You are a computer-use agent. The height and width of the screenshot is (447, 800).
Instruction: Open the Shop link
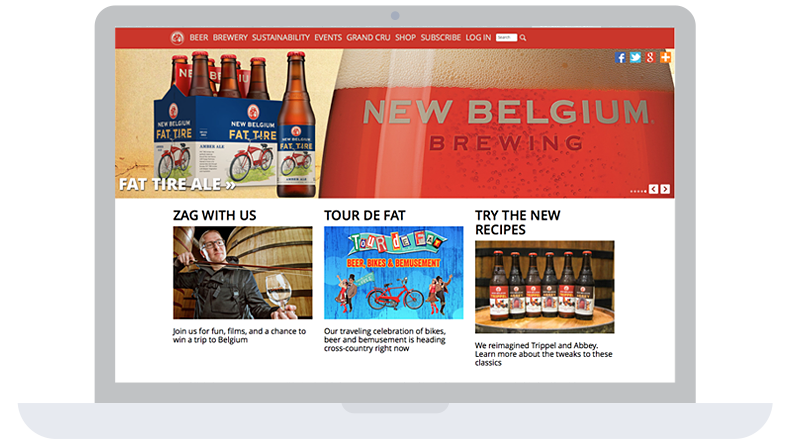(x=406, y=38)
